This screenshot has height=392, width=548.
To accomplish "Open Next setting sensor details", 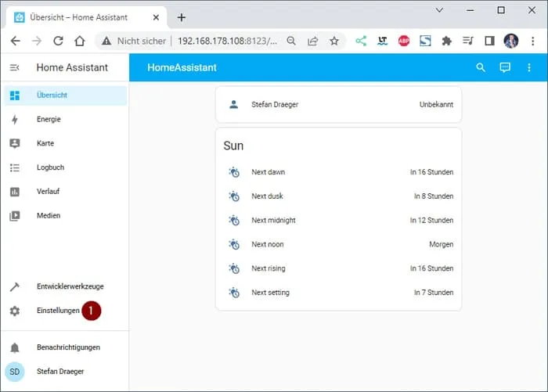I will coord(338,293).
